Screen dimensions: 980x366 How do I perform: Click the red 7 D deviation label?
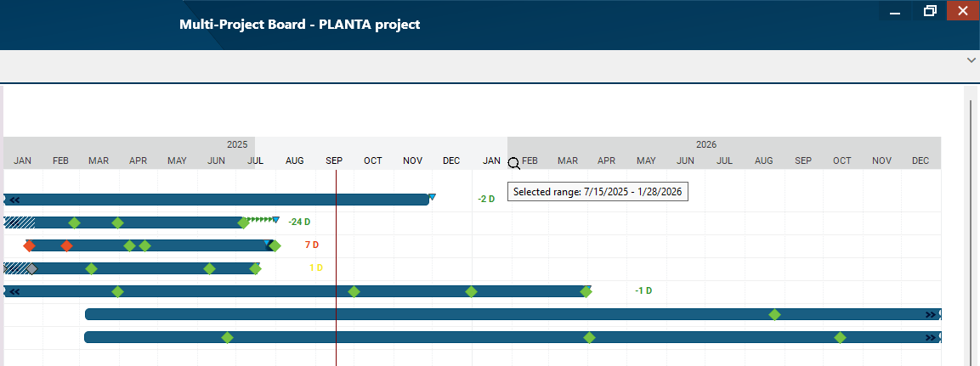(x=311, y=245)
